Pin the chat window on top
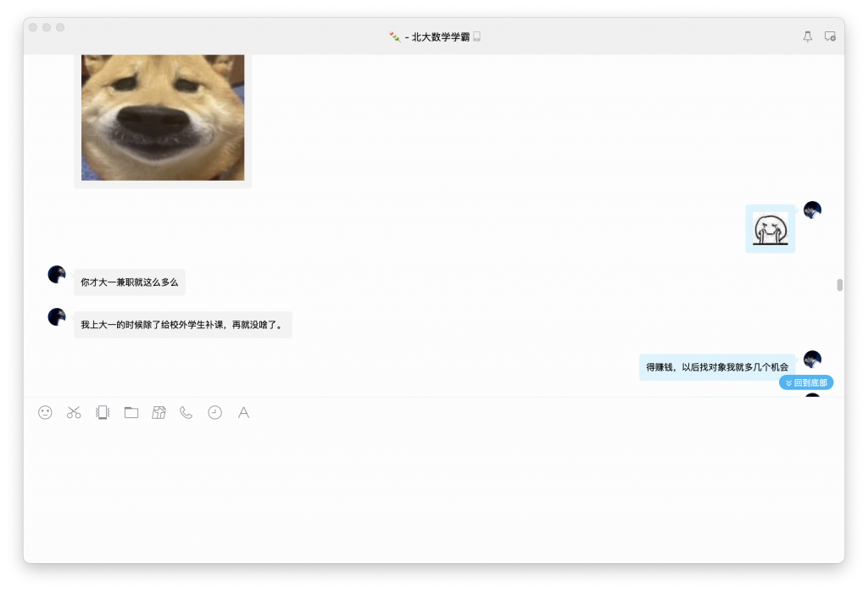 coord(808,36)
